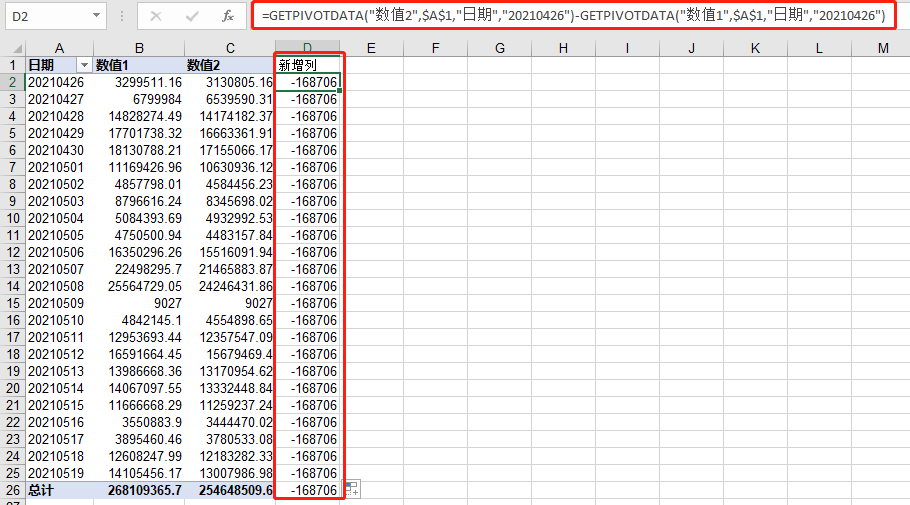Click date cell 20210426
The image size is (910, 505).
[59, 82]
